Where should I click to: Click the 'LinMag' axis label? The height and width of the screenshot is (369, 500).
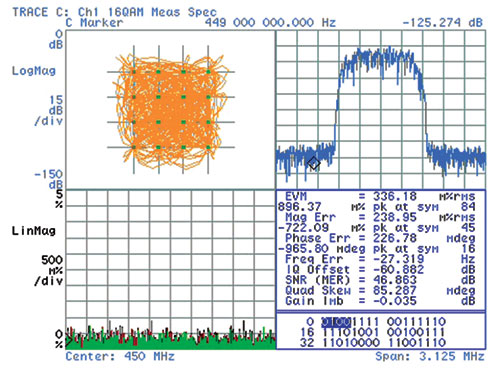34,231
